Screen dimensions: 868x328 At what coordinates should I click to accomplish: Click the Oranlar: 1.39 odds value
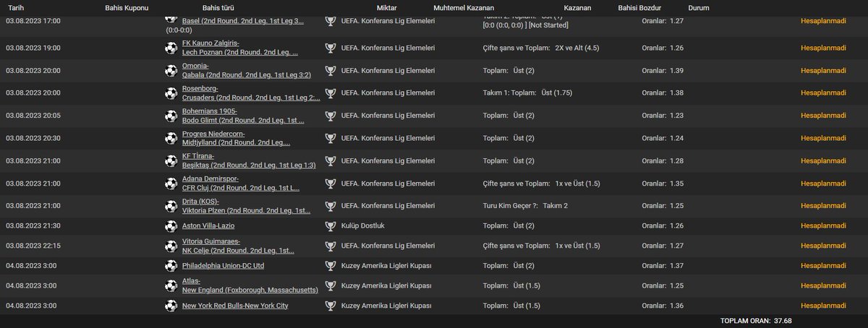tap(663, 71)
